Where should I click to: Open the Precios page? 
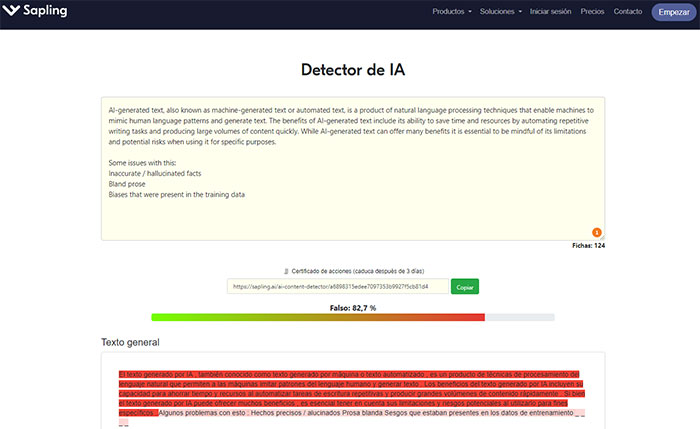[592, 12]
